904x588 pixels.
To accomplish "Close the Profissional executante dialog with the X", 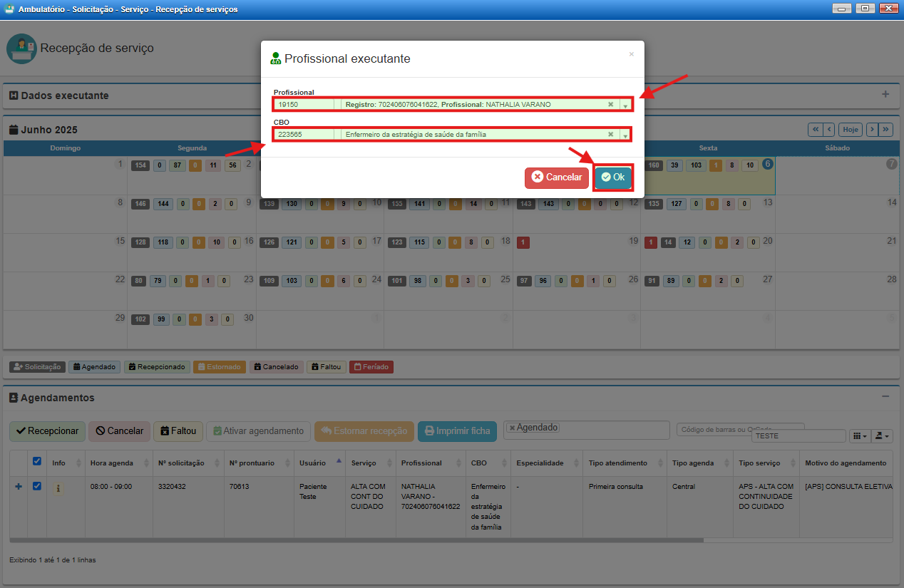I will click(631, 54).
